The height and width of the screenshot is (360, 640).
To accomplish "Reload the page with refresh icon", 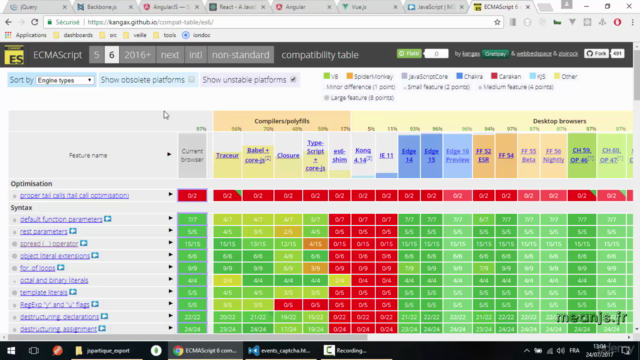I will (35, 22).
